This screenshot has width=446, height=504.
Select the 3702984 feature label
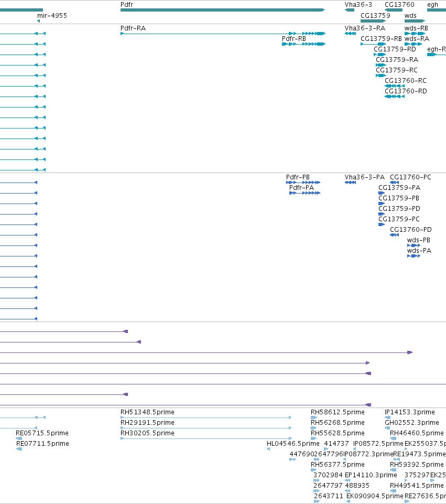328,475
